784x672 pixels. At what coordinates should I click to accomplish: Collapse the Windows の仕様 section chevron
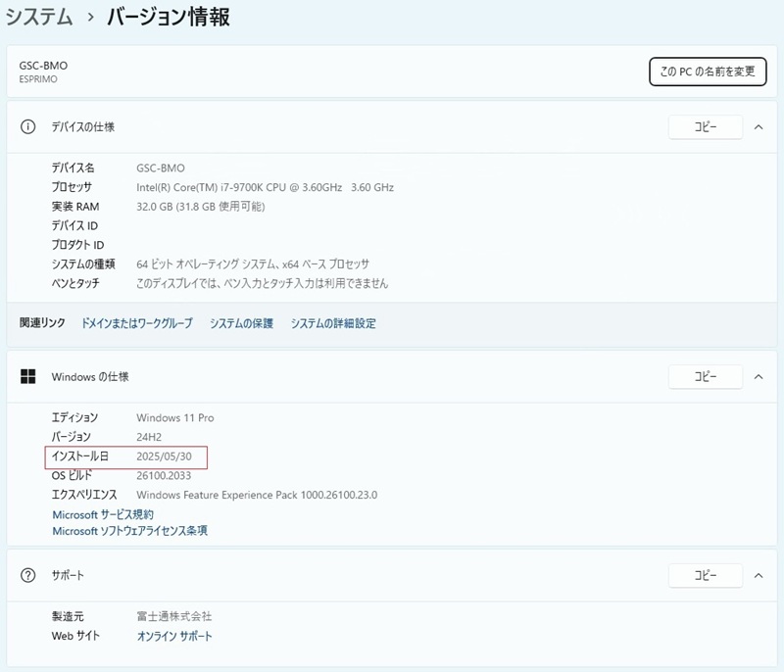point(759,377)
